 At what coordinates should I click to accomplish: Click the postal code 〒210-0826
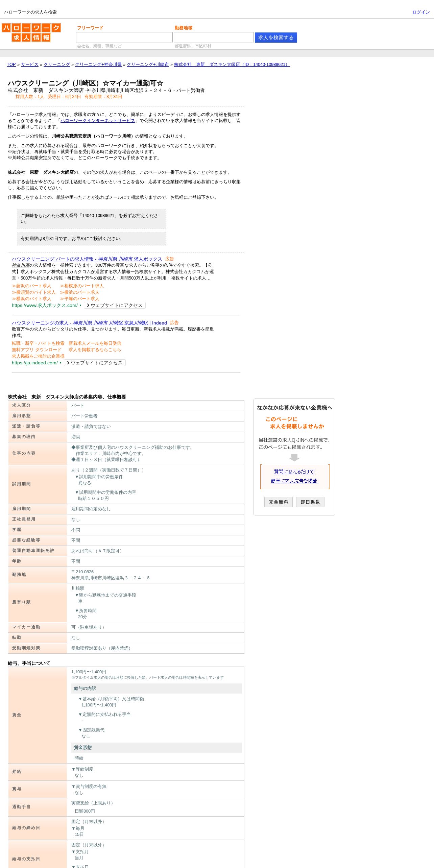pos(82,572)
